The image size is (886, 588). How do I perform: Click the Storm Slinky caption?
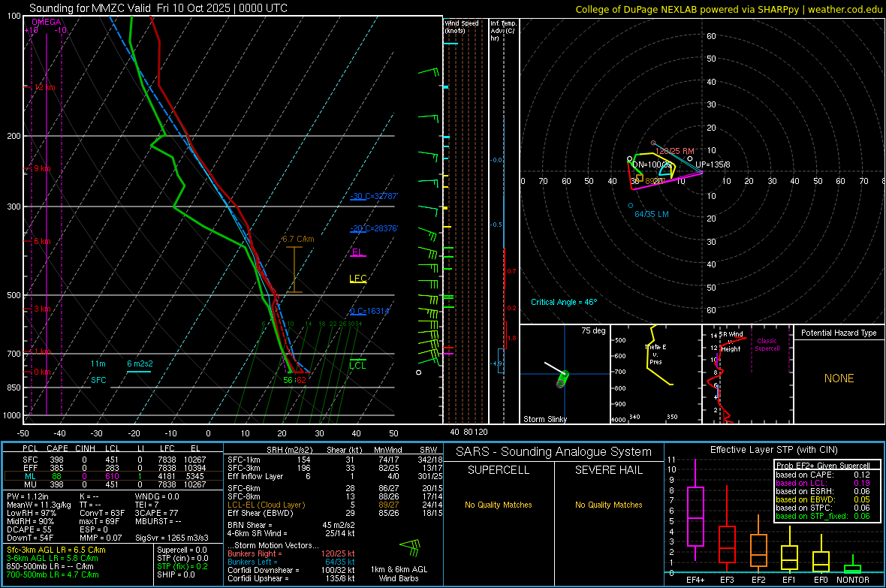tap(544, 419)
